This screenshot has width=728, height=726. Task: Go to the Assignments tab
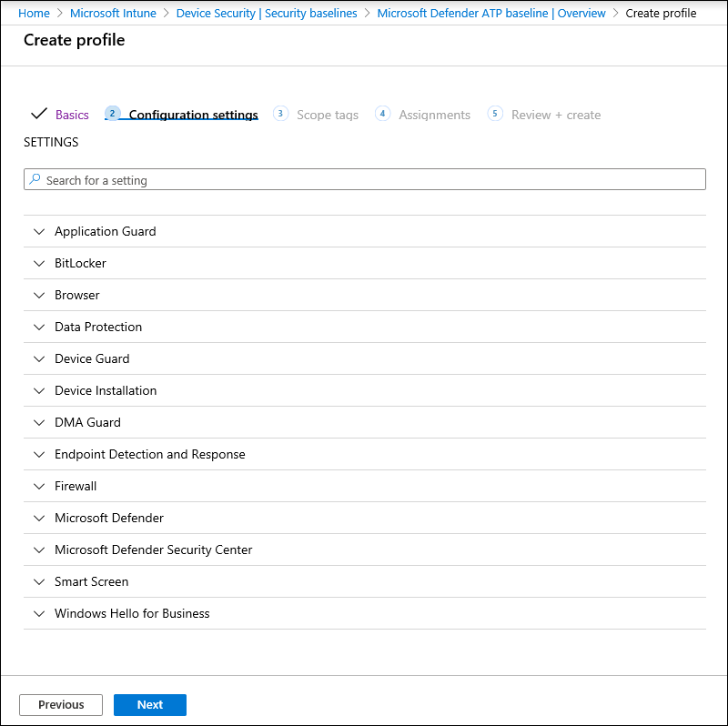click(x=434, y=116)
